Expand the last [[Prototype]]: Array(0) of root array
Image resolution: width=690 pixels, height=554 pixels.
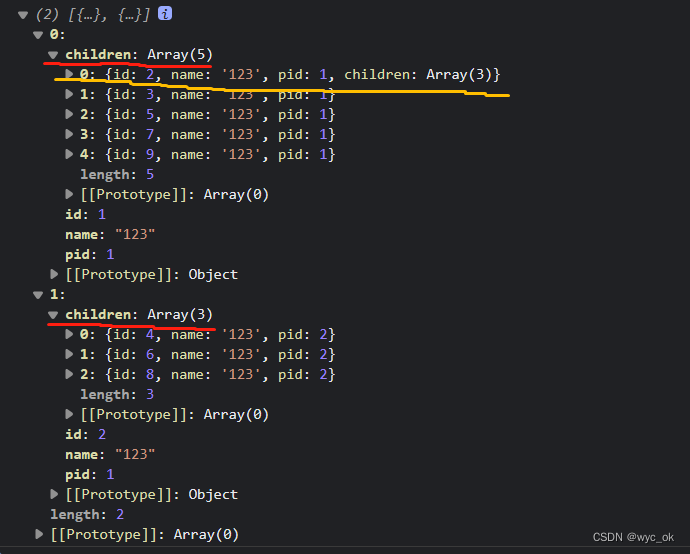39,534
